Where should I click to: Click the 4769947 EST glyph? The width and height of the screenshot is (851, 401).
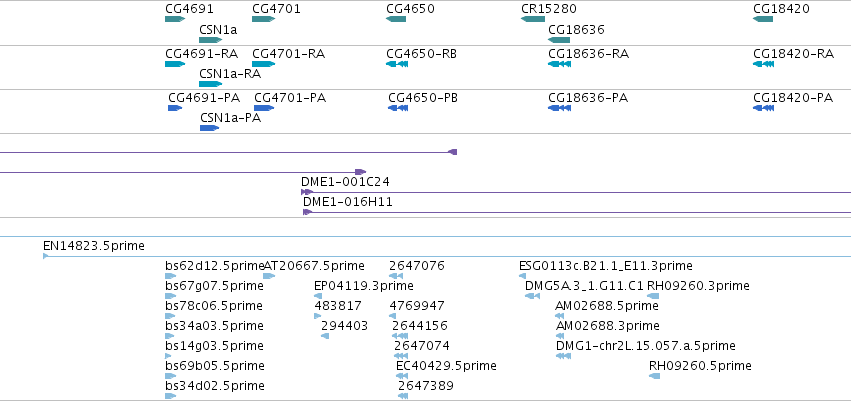point(394,316)
